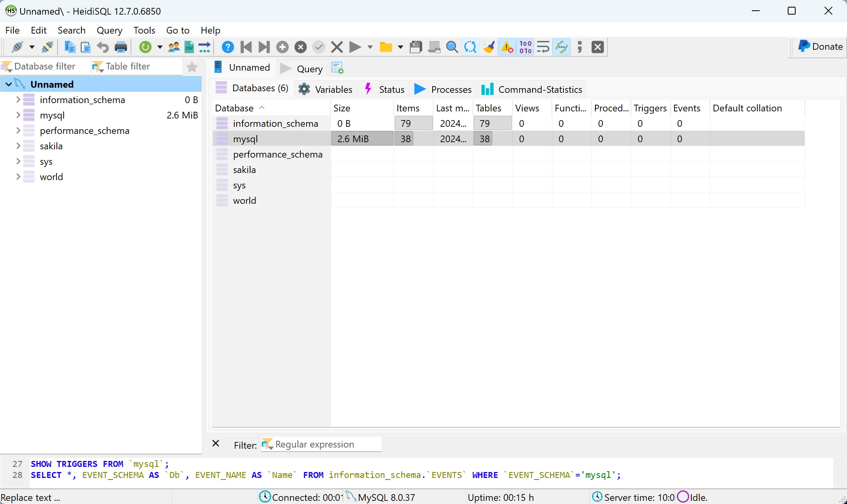
Task: Focus the Regular expression filter field
Action: click(322, 444)
